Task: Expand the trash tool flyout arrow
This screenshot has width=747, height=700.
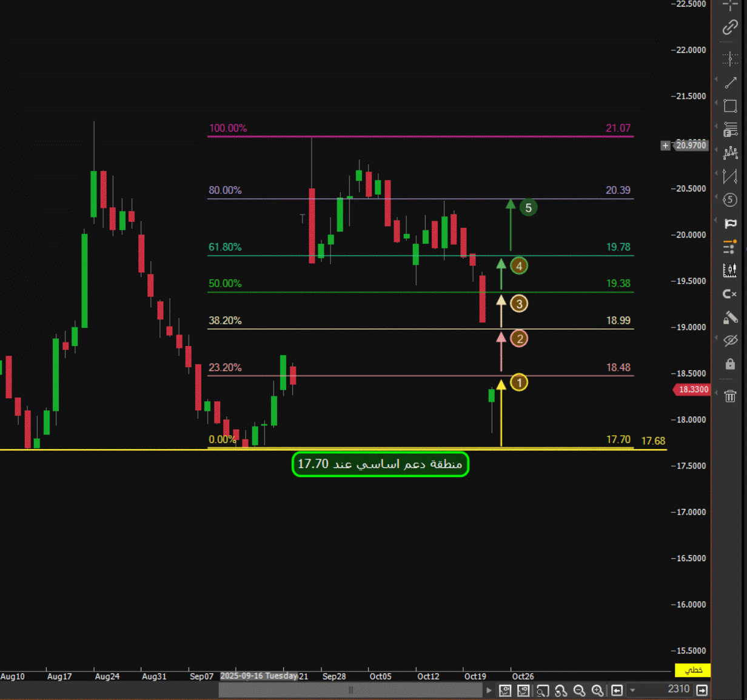Action: coord(716,393)
